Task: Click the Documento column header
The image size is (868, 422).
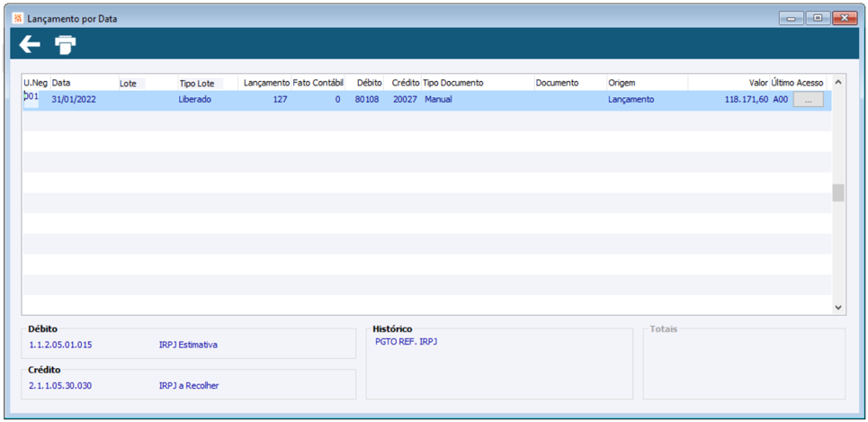Action: click(x=570, y=83)
